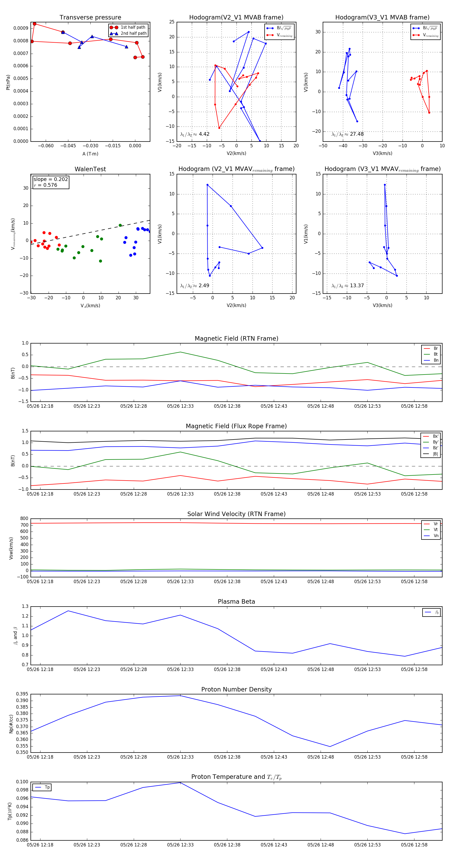Select the 'Tp' legend entry
Image resolution: width=473 pixels, height=868 pixels.
[x=42, y=788]
